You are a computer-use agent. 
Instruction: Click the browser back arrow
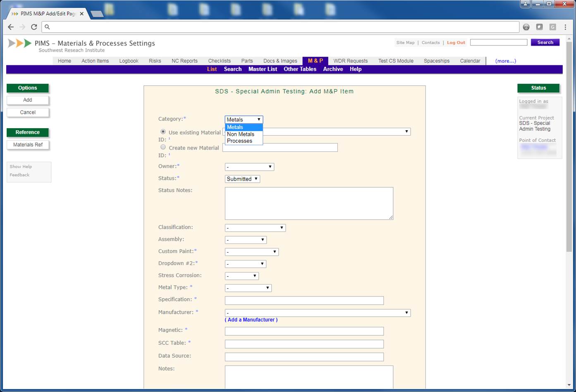(11, 27)
